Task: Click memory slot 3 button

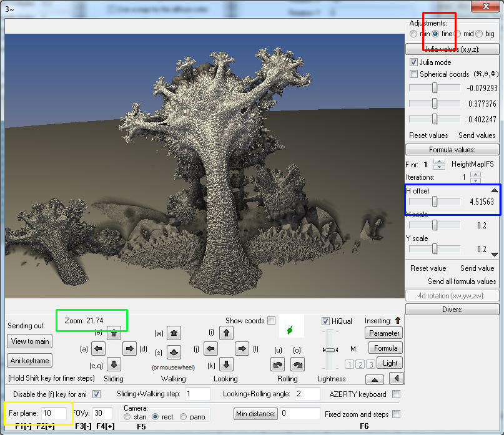Action: [x=371, y=364]
